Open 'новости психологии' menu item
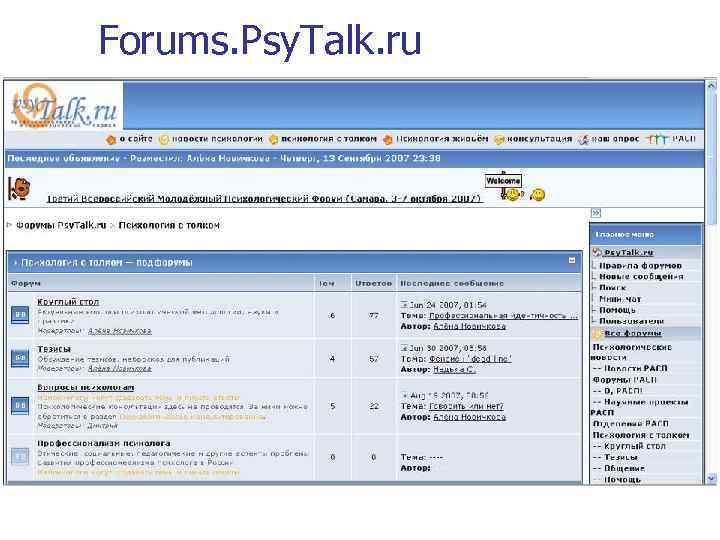Image resolution: width=720 pixels, height=540 pixels. pyautogui.click(x=217, y=139)
